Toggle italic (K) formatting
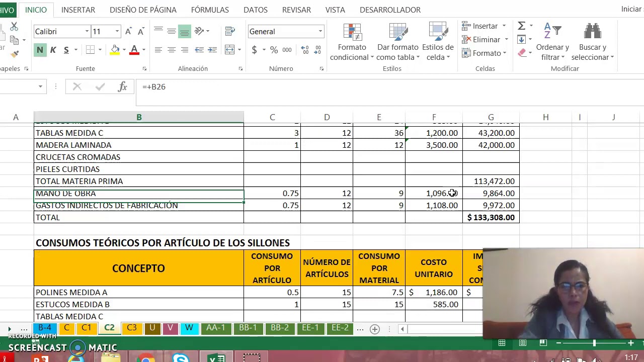644x362 pixels. pos(53,50)
